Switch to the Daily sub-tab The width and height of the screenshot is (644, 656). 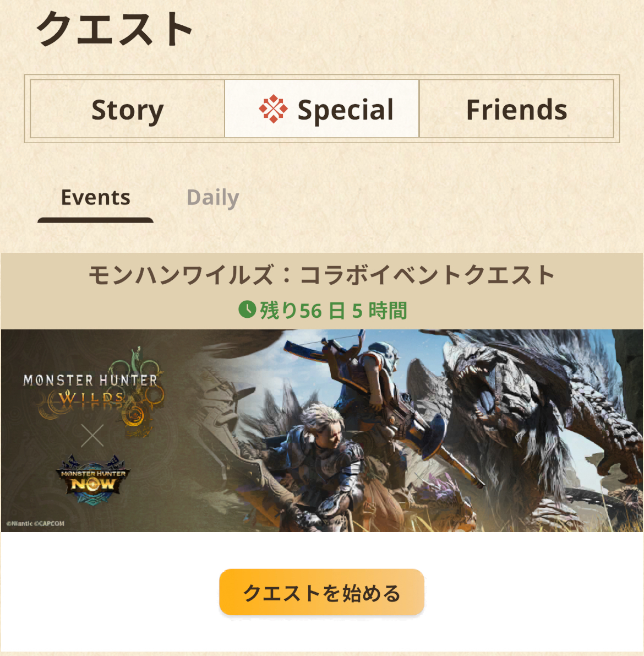(x=213, y=198)
